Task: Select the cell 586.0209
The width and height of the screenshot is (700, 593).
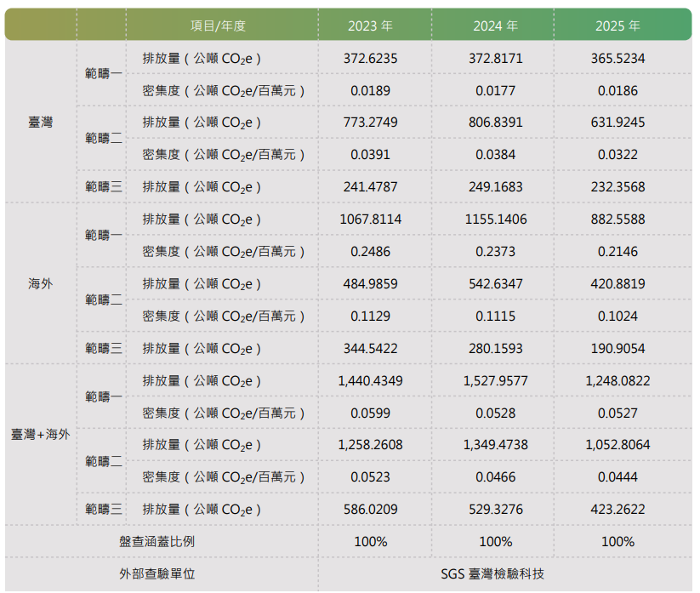Action: (x=370, y=509)
